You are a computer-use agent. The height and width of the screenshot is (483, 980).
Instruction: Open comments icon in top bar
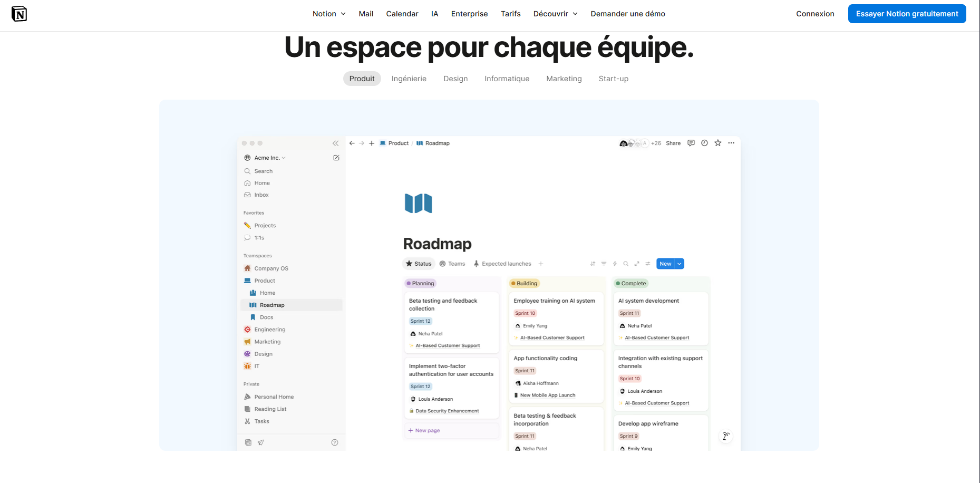point(691,143)
